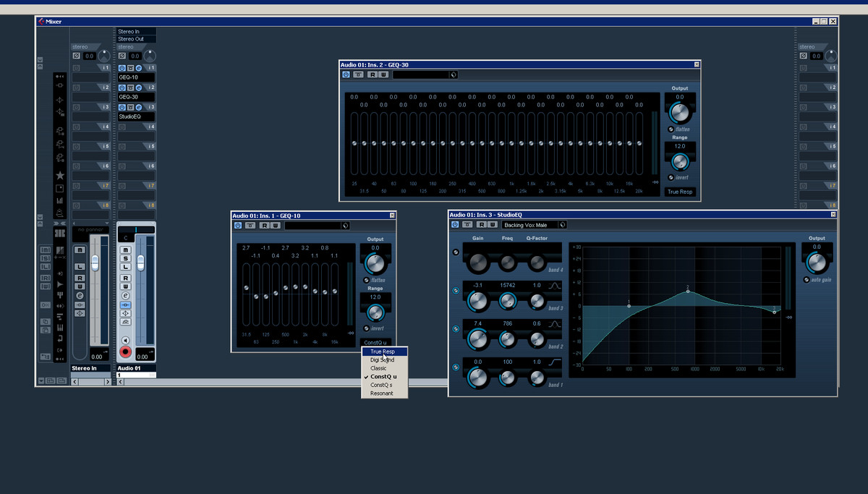Open Audio 01 channel settings edit button
This screenshot has height=494, width=868.
125,296
